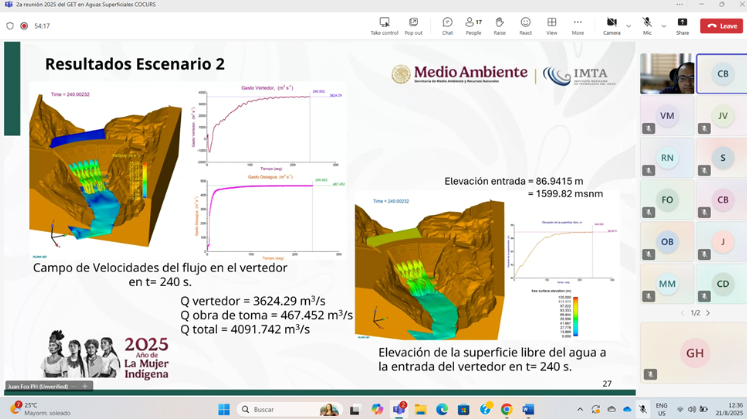Show hidden system tray icons
Viewport: 747px width, 419px height.
click(x=580, y=409)
